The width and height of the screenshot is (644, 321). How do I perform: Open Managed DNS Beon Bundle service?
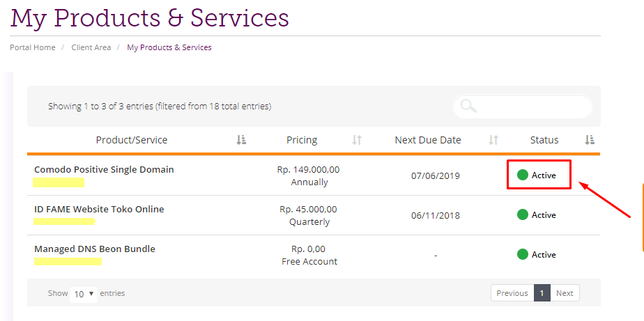pos(95,249)
